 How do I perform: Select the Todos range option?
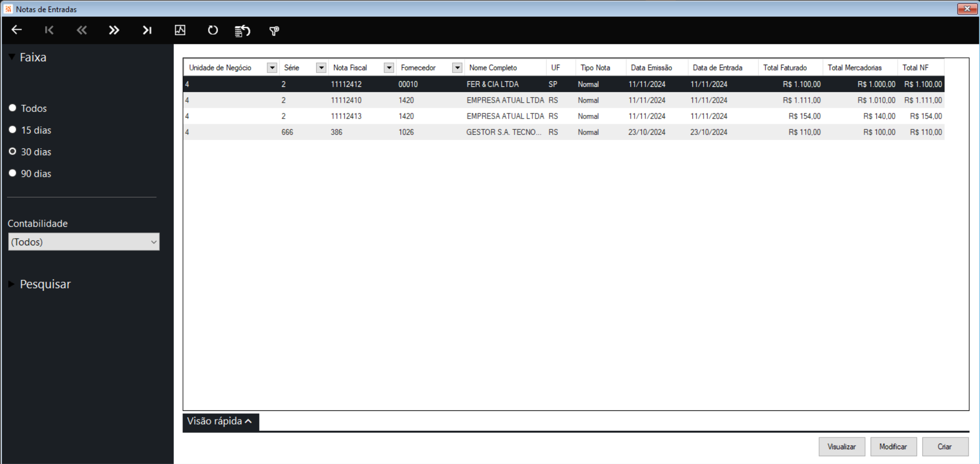[x=13, y=108]
